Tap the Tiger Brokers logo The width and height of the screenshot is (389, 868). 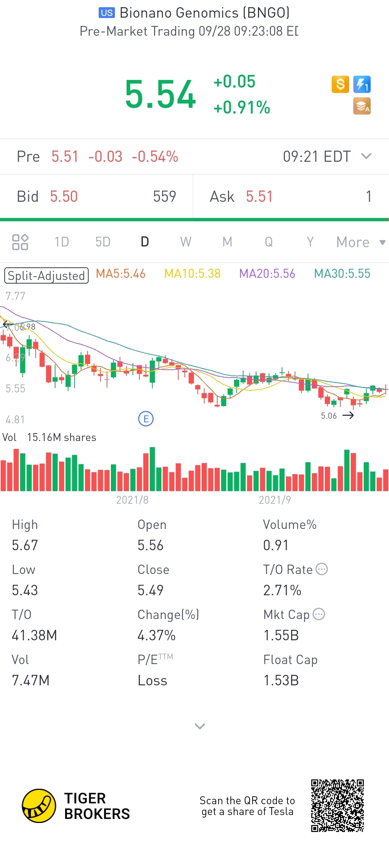point(76,806)
